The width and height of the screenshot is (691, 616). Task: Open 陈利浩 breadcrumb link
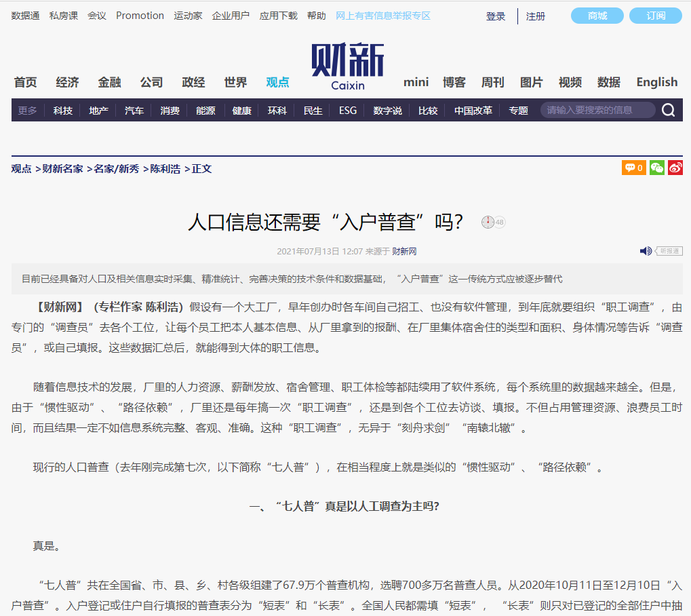(165, 169)
